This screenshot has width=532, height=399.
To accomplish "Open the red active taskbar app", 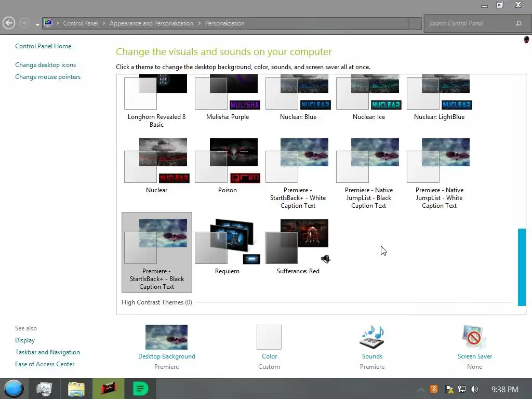I will point(109,389).
